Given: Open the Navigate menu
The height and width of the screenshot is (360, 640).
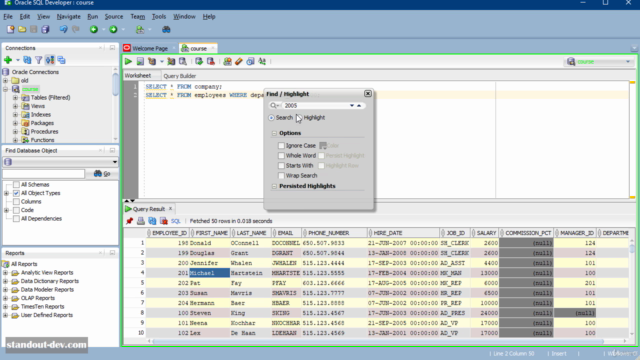Looking at the screenshot, I should point(68,17).
